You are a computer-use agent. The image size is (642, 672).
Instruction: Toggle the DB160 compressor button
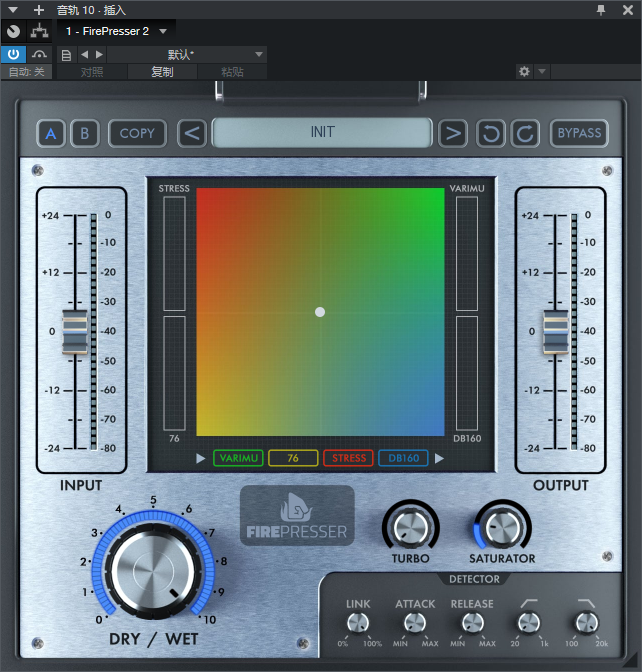[x=403, y=458]
